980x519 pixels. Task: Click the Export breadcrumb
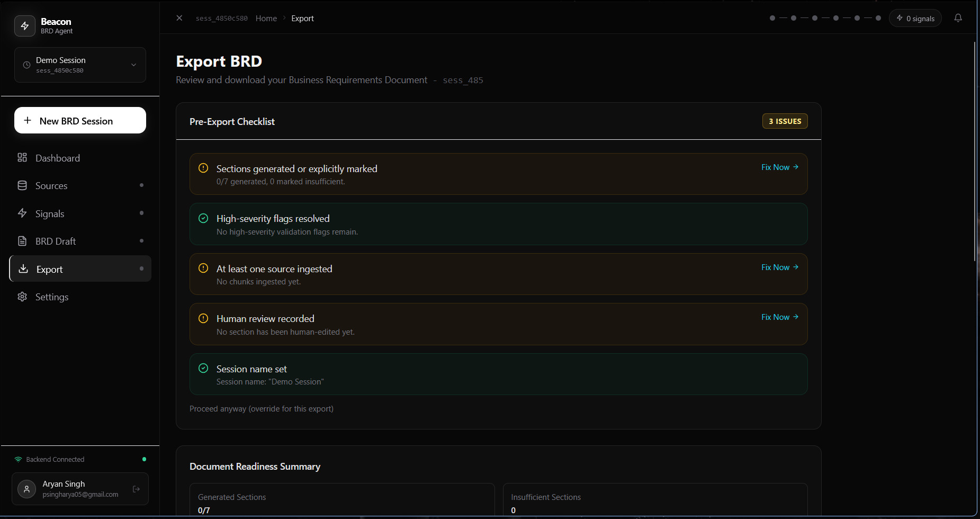pos(302,18)
